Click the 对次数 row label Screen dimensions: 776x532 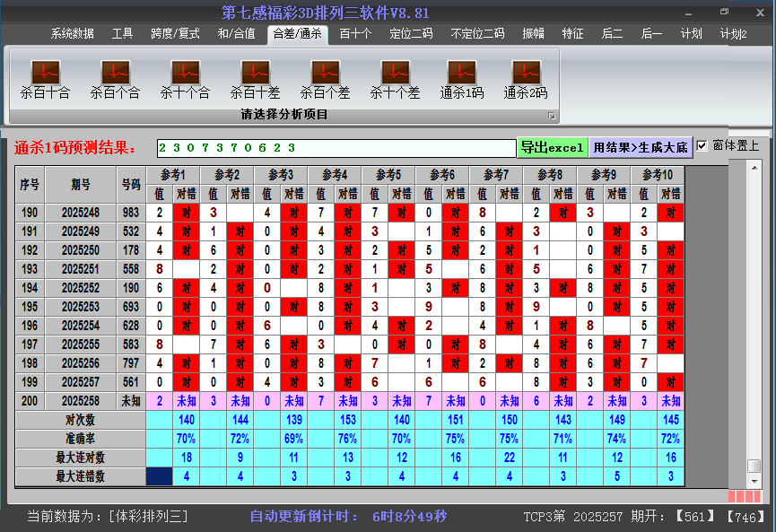(x=80, y=420)
